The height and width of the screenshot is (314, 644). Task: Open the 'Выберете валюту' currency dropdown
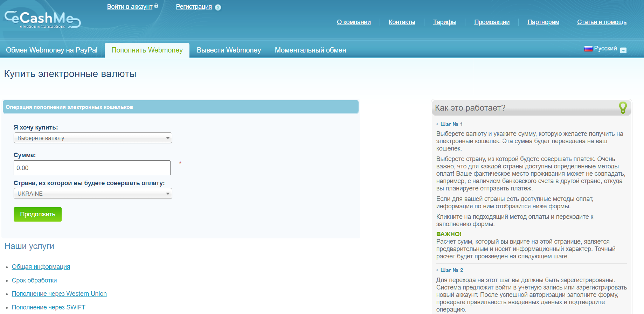pos(93,138)
